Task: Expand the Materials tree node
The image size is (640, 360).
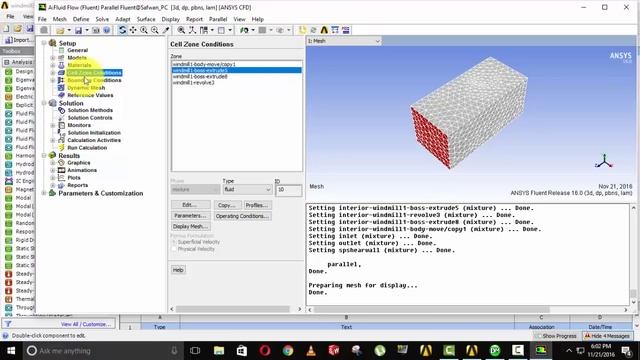Action: click(x=53, y=65)
